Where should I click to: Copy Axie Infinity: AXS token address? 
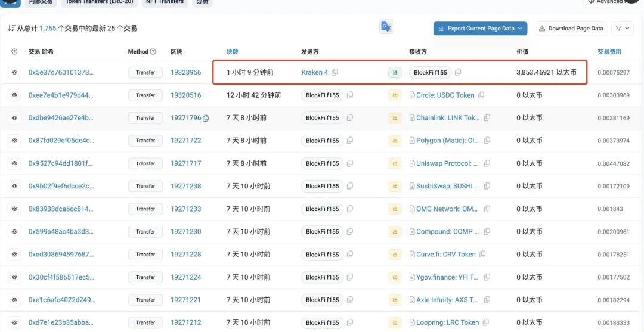tap(487, 300)
